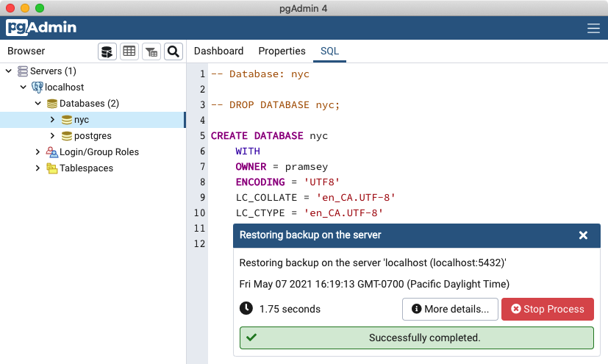The width and height of the screenshot is (608, 364).
Task: Select the Databases (2) tree item
Action: pyautogui.click(x=89, y=104)
